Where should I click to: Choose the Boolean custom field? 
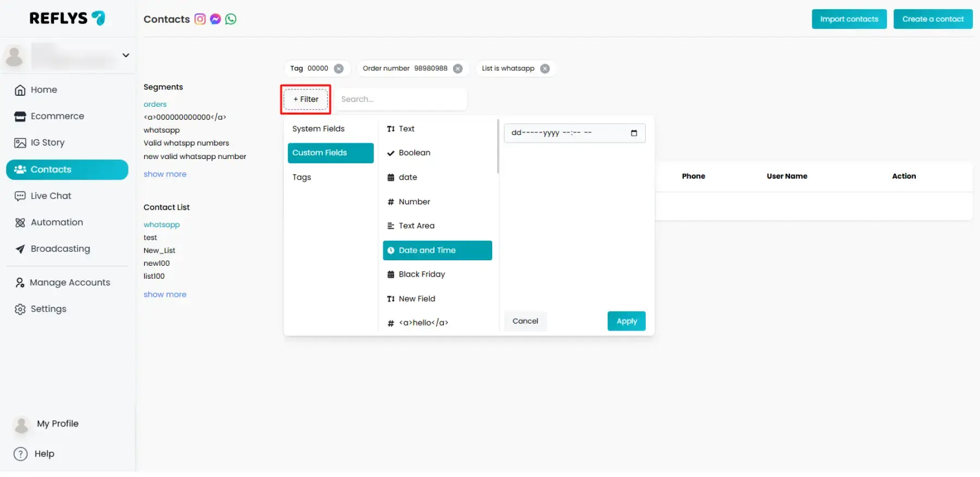414,153
